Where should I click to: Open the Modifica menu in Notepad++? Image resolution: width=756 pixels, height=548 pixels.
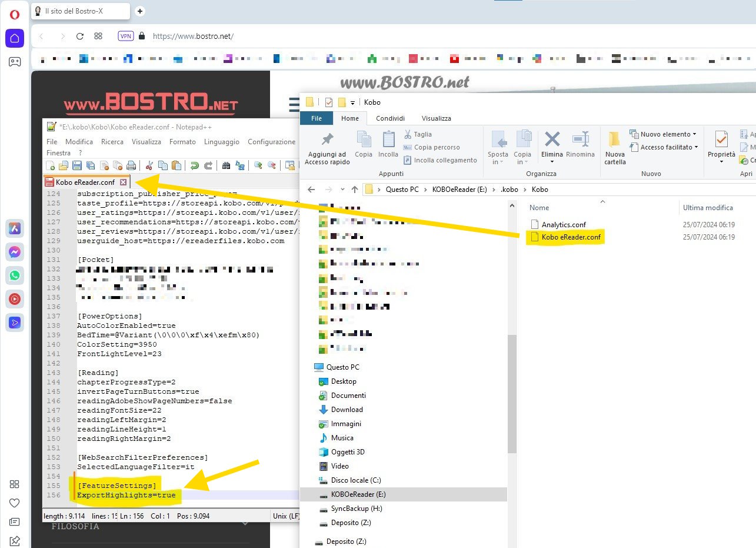(x=79, y=142)
